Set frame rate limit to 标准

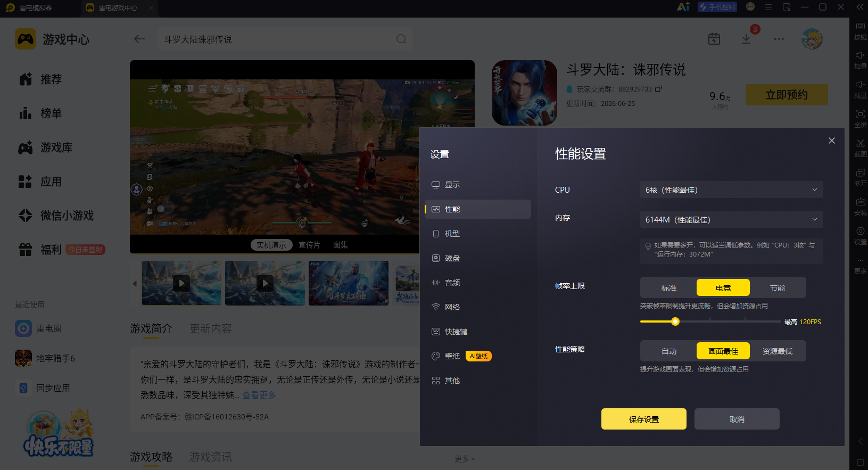[x=668, y=287]
